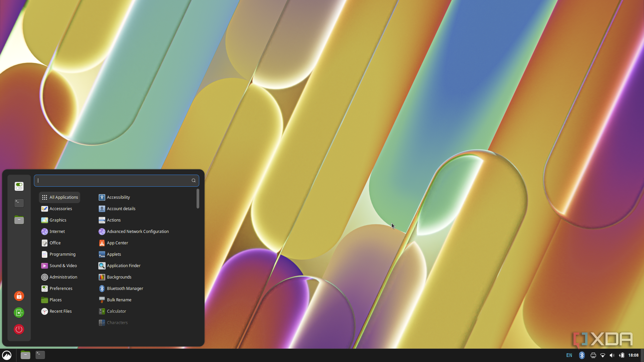The image size is (644, 362).
Task: Click the green Log Out icon
Action: point(19,313)
